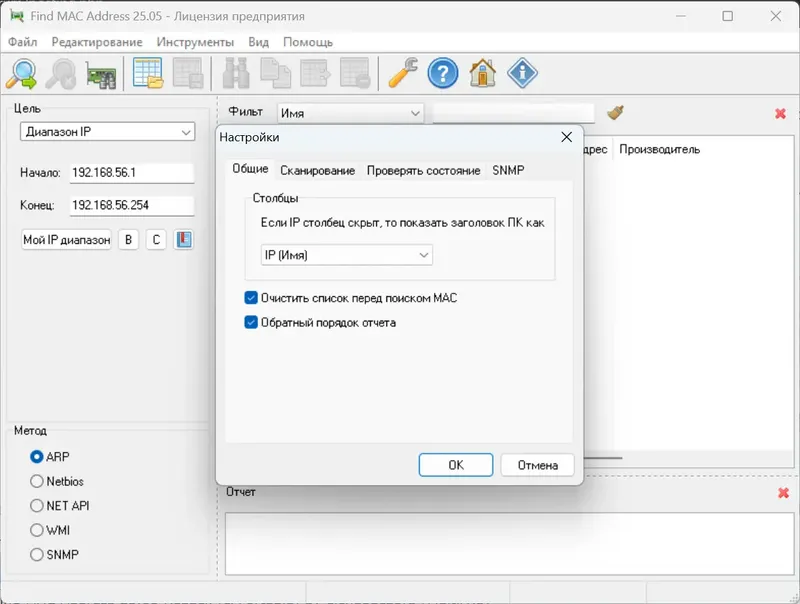Open the IP (Имя) dropdown in settings

[346, 255]
